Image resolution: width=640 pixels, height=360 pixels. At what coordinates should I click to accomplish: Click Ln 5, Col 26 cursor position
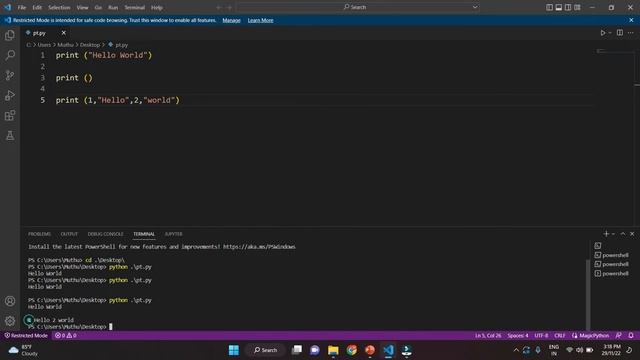tap(488, 336)
